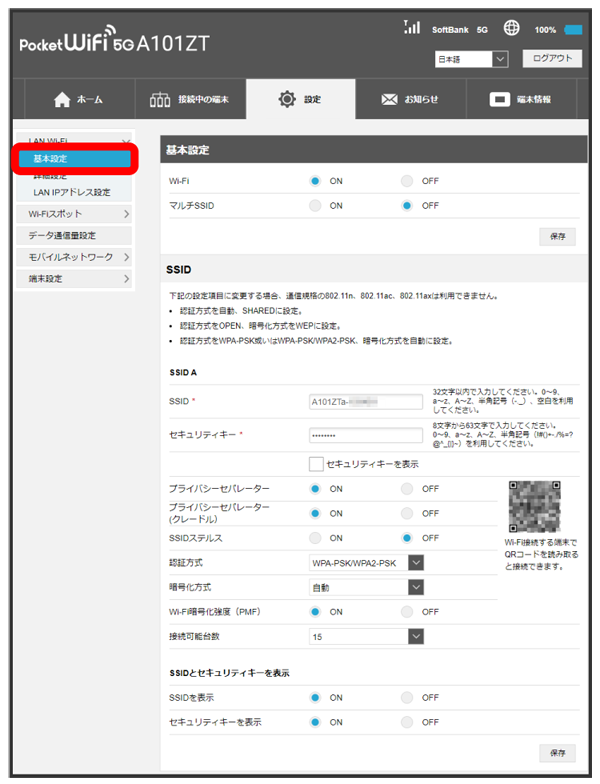Click the battery status icon
This screenshot has height=784, width=600.
point(573,30)
